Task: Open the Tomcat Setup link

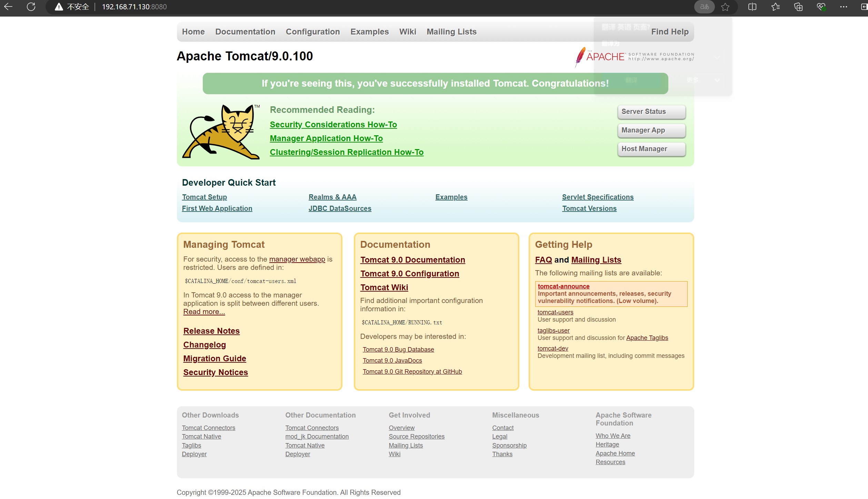Action: pyautogui.click(x=204, y=197)
